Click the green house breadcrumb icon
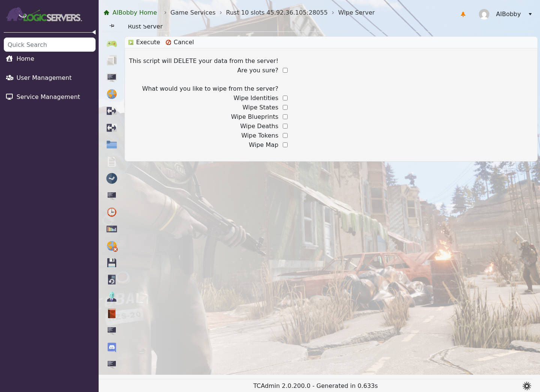 [106, 12]
